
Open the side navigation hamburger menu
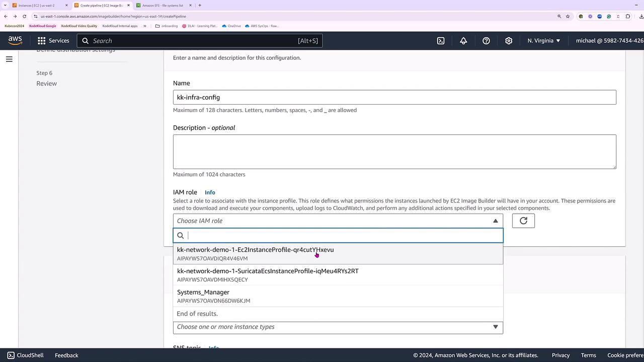9,59
